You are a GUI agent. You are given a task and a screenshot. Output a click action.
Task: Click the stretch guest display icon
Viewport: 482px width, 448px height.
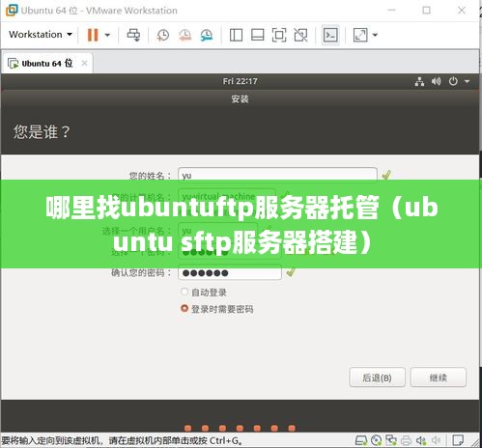(x=360, y=35)
